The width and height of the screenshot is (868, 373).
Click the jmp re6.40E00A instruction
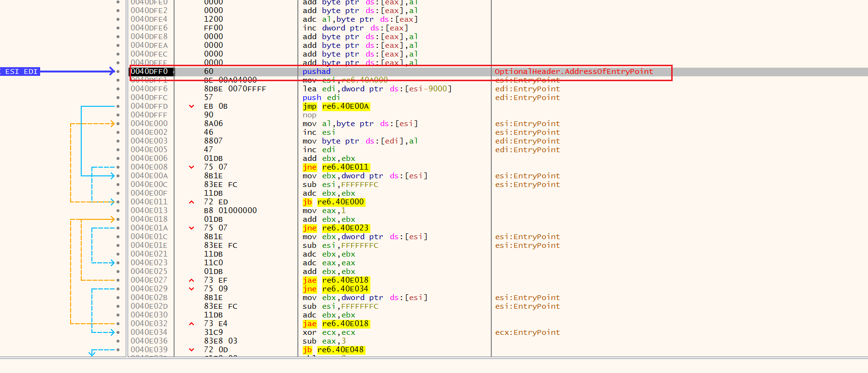click(336, 106)
